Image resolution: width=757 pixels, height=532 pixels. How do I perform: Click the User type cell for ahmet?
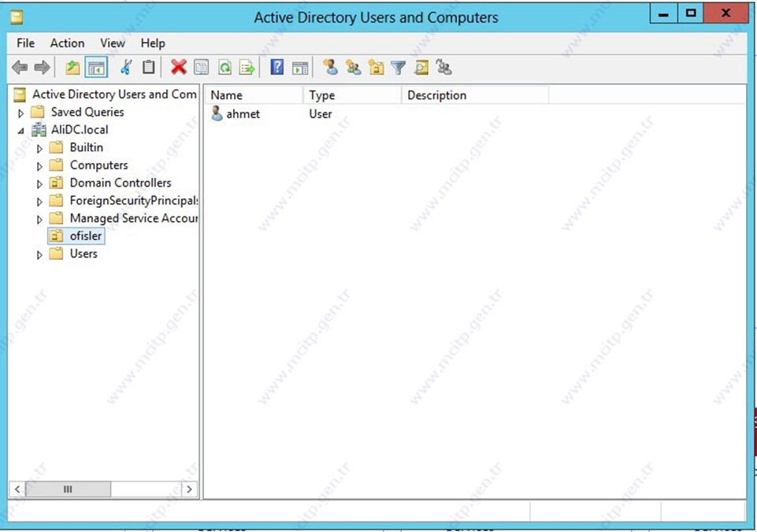(321, 114)
